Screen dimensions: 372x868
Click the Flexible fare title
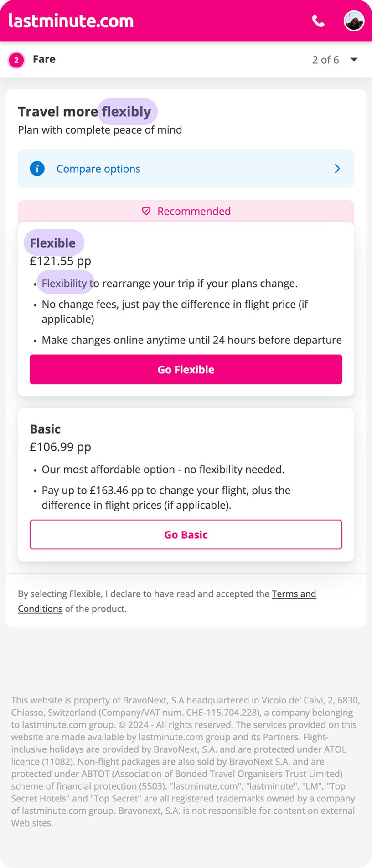53,243
